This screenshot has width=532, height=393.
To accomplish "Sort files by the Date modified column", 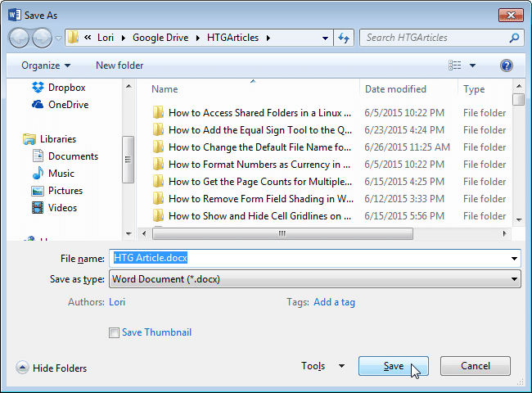I will 395,89.
